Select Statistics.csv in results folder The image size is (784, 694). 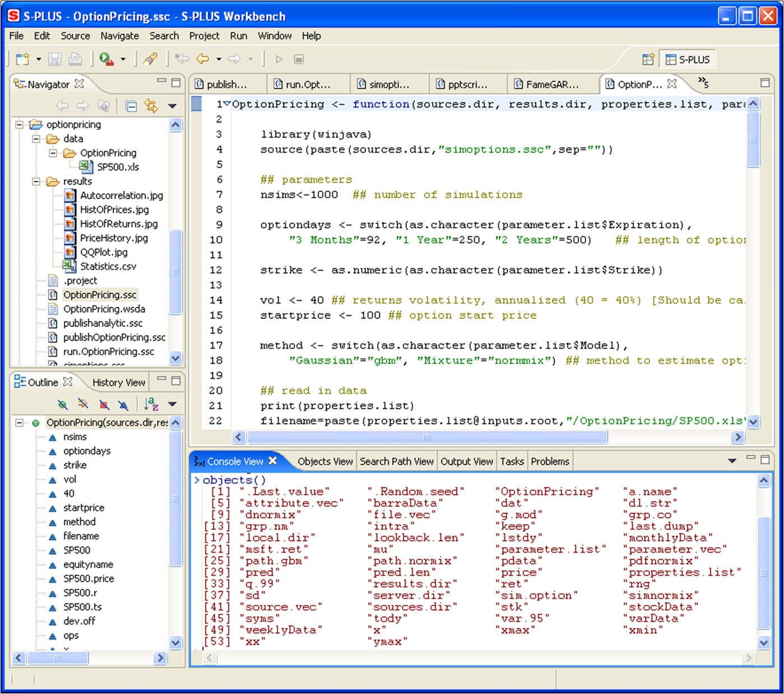108,266
